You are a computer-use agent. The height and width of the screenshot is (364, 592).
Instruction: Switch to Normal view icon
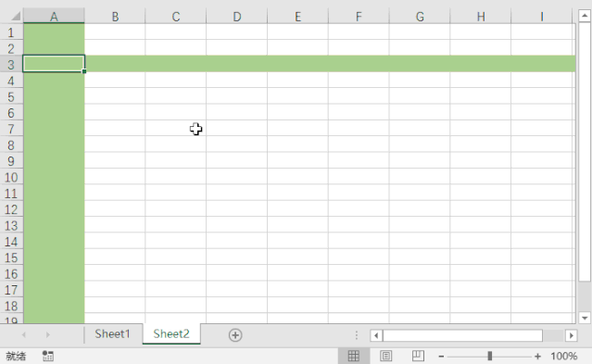(x=353, y=356)
